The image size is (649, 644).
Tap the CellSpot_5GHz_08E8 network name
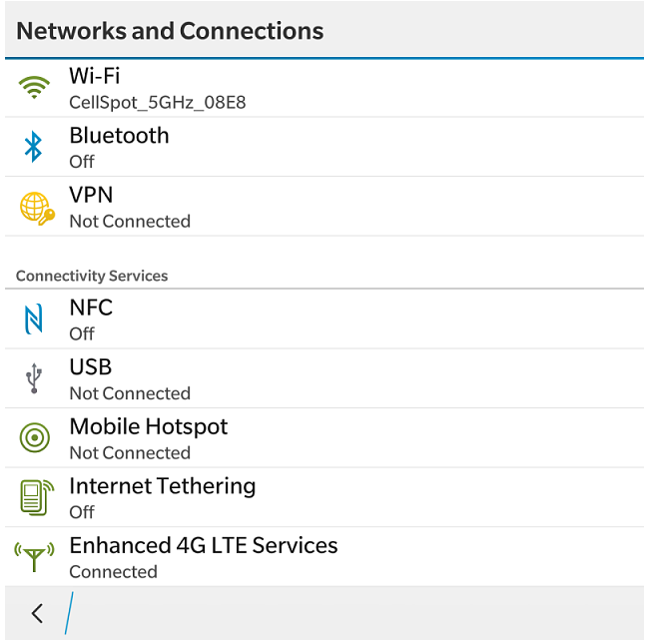(158, 102)
